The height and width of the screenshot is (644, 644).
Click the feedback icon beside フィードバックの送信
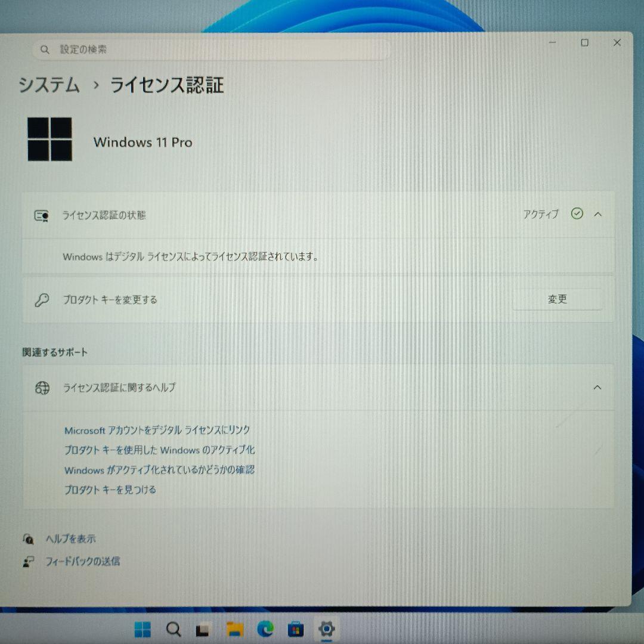[x=29, y=562]
